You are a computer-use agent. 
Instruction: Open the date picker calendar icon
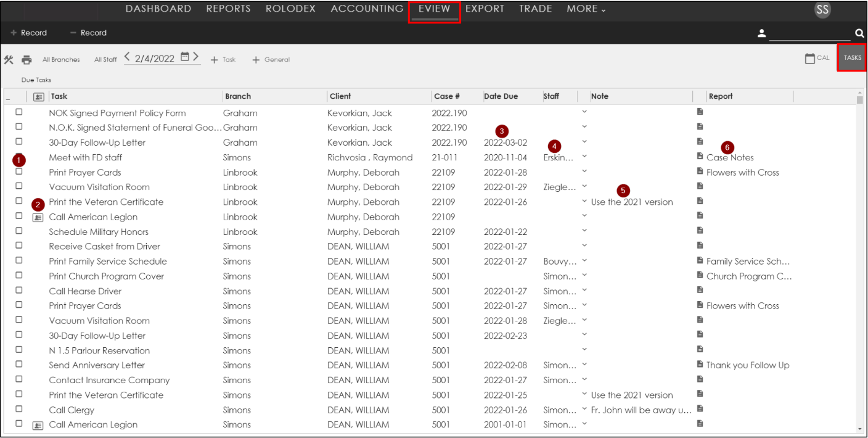185,58
